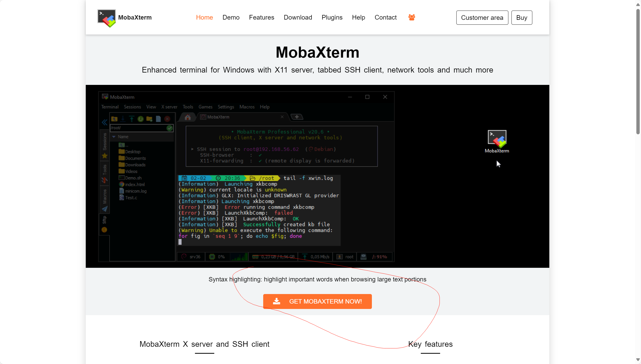641x364 pixels.
Task: Click the CPU usage meter showing 0%
Action: tap(217, 256)
